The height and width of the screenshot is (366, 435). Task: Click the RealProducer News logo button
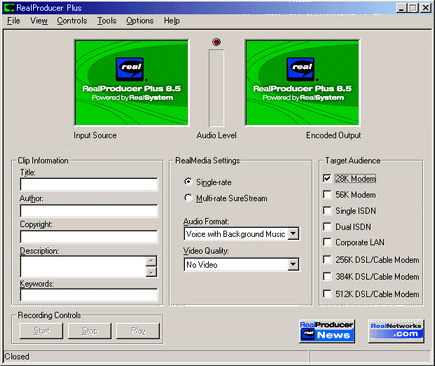(327, 331)
